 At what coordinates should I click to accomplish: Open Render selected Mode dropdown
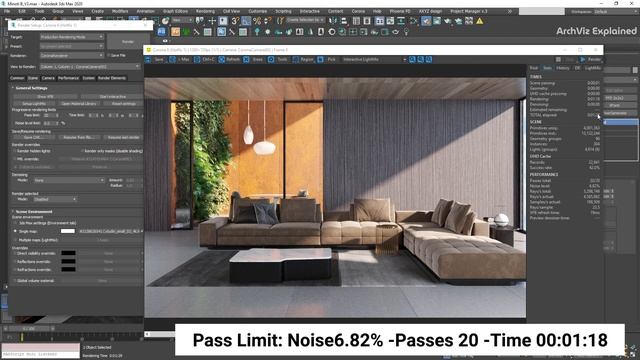[x=55, y=199]
